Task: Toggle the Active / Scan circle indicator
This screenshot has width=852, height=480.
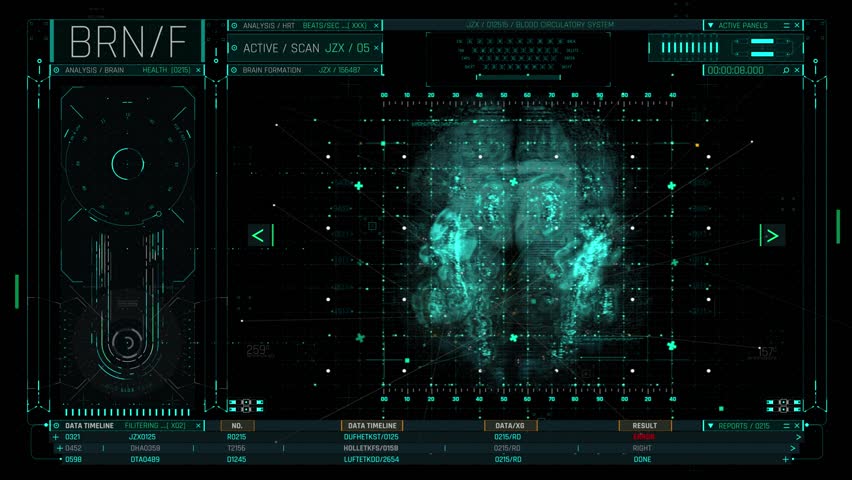Action: tap(234, 48)
